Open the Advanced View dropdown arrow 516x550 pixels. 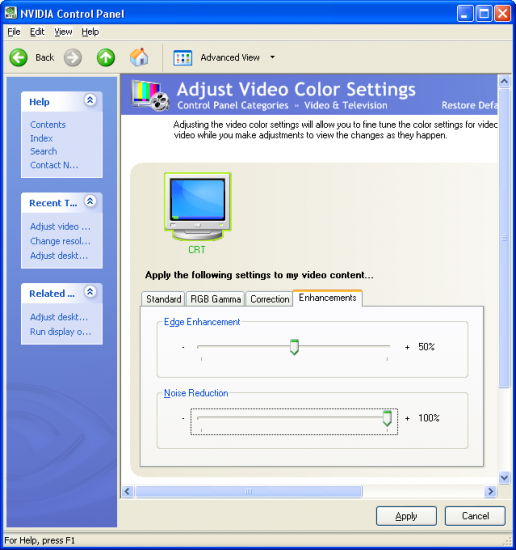click(x=273, y=57)
